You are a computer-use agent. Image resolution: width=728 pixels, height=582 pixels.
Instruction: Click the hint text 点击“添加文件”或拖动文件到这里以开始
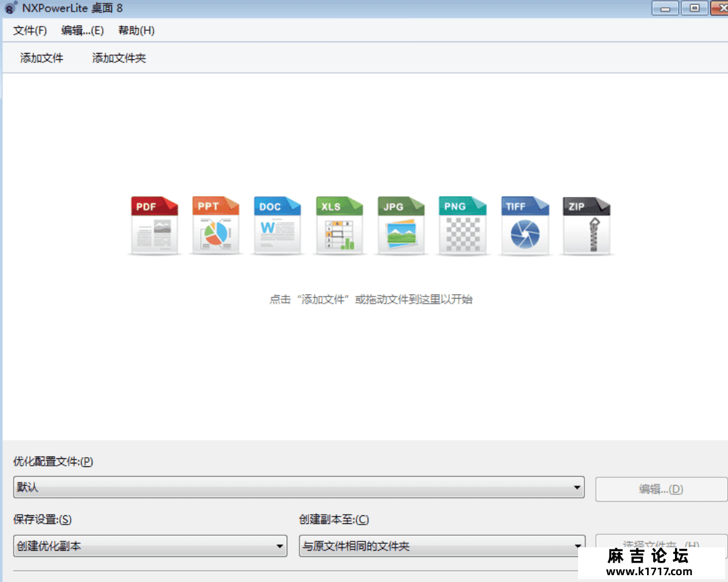click(x=371, y=299)
